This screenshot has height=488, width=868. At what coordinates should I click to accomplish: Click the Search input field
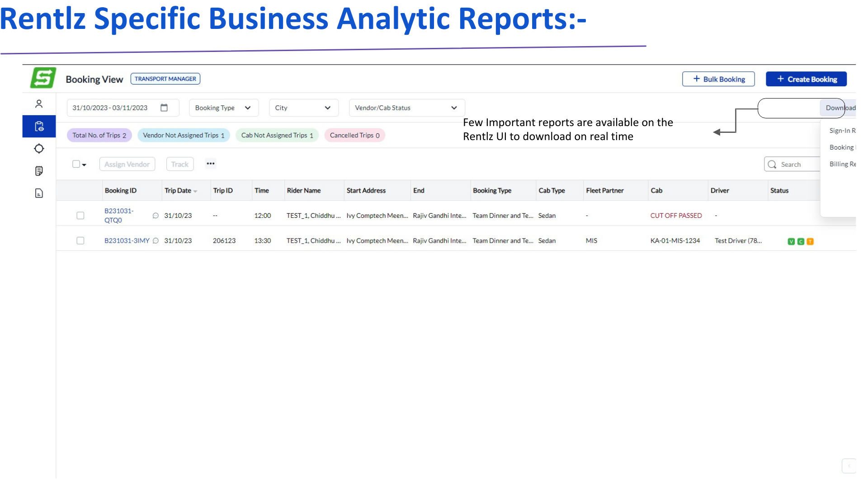[x=796, y=164]
